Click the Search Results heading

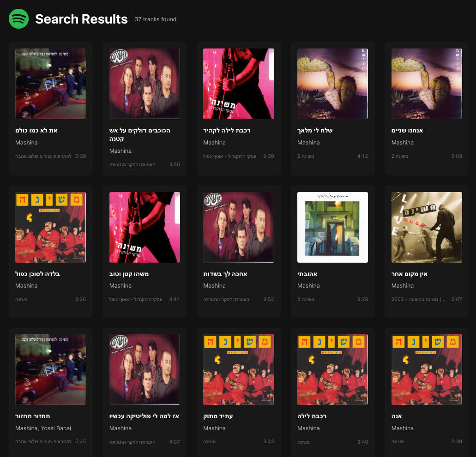pos(81,19)
